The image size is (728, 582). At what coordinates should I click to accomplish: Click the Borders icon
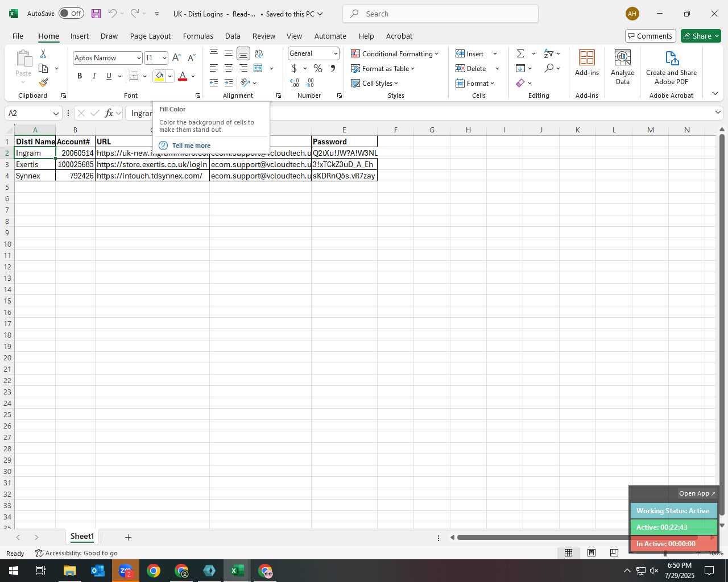(x=134, y=76)
